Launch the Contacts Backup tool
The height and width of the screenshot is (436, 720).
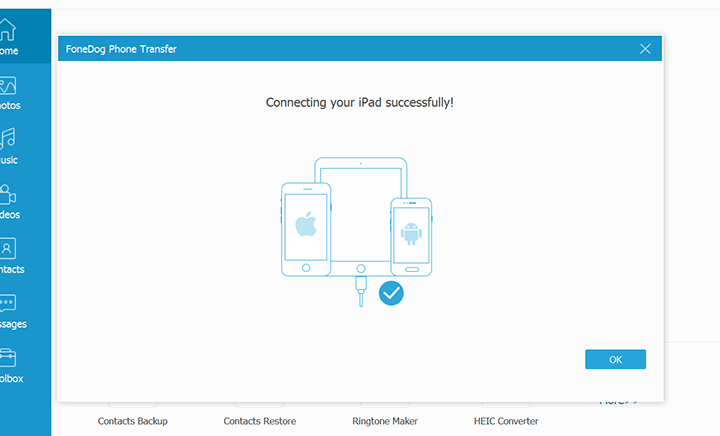pyautogui.click(x=132, y=421)
